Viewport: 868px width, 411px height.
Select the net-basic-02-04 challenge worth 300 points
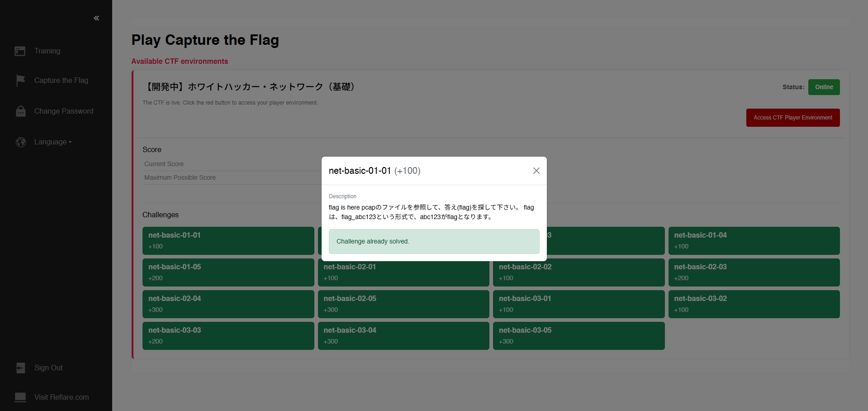[x=228, y=304]
